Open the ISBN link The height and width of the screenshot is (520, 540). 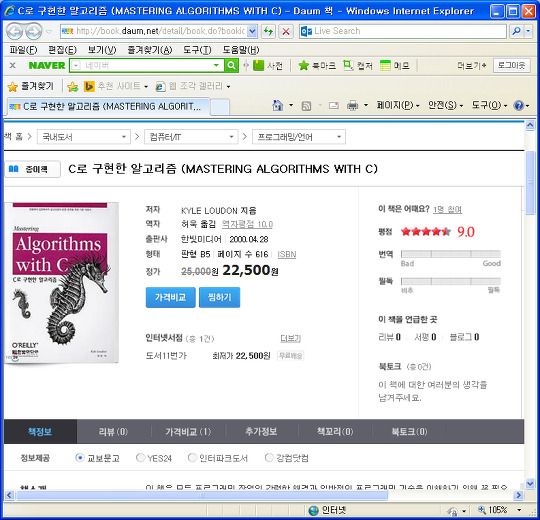[287, 254]
